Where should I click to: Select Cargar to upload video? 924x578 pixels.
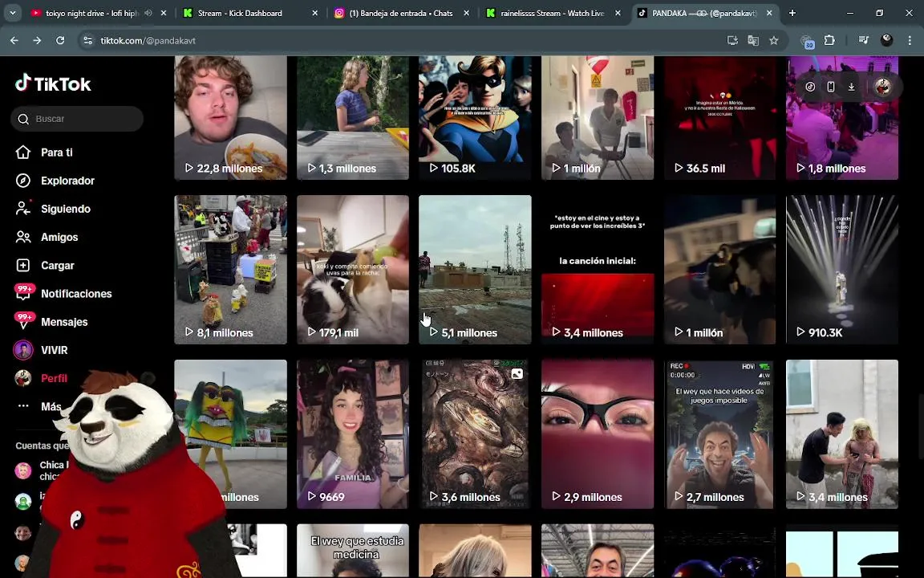[x=57, y=266]
